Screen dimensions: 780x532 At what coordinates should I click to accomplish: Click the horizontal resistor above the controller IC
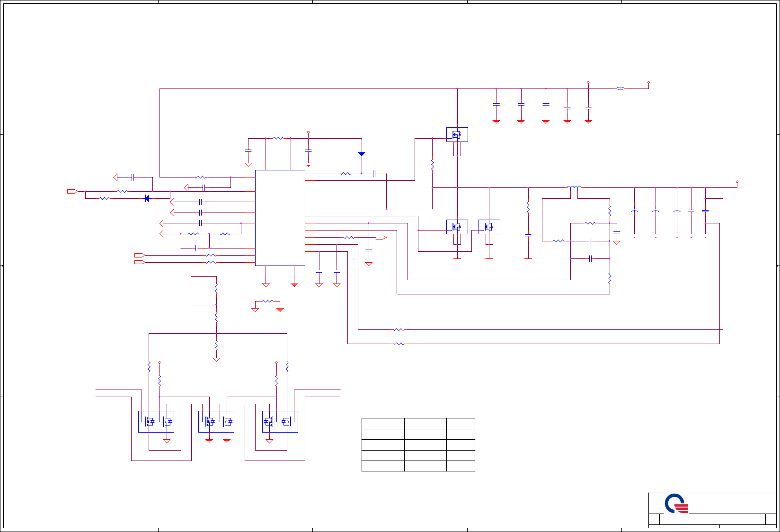[x=278, y=138]
